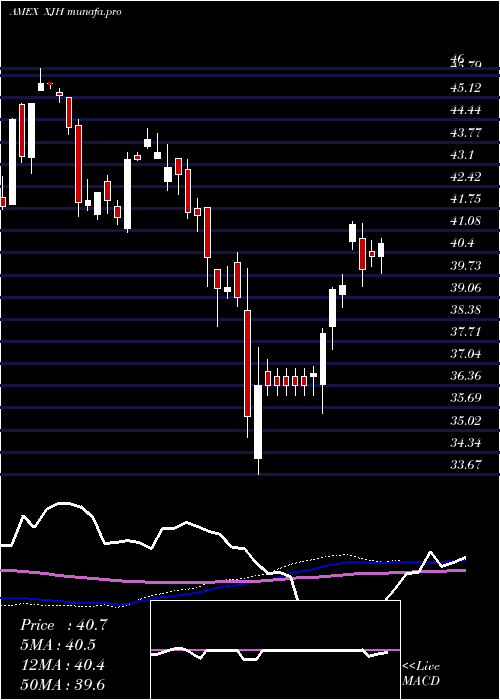The image size is (500, 700).
Task: Click the 36.36 price axis label
Action: (466, 375)
